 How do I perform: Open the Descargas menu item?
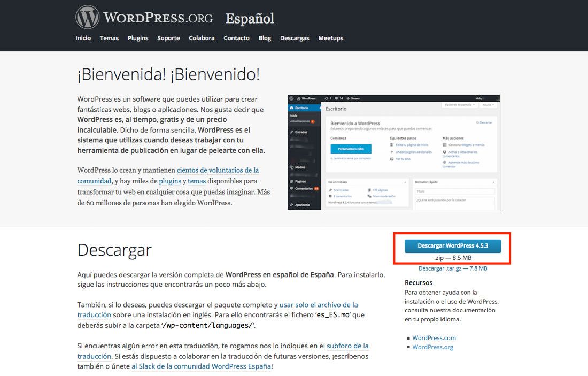(295, 39)
